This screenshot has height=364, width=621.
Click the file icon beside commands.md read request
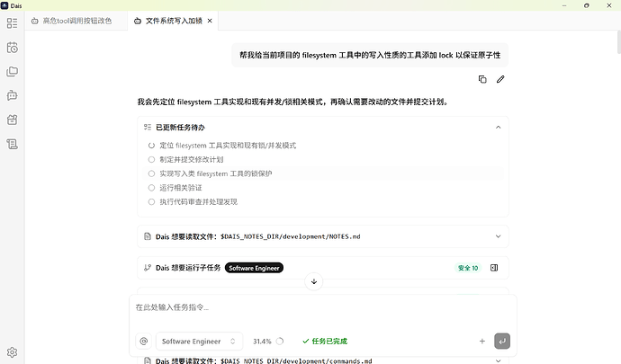(148, 360)
